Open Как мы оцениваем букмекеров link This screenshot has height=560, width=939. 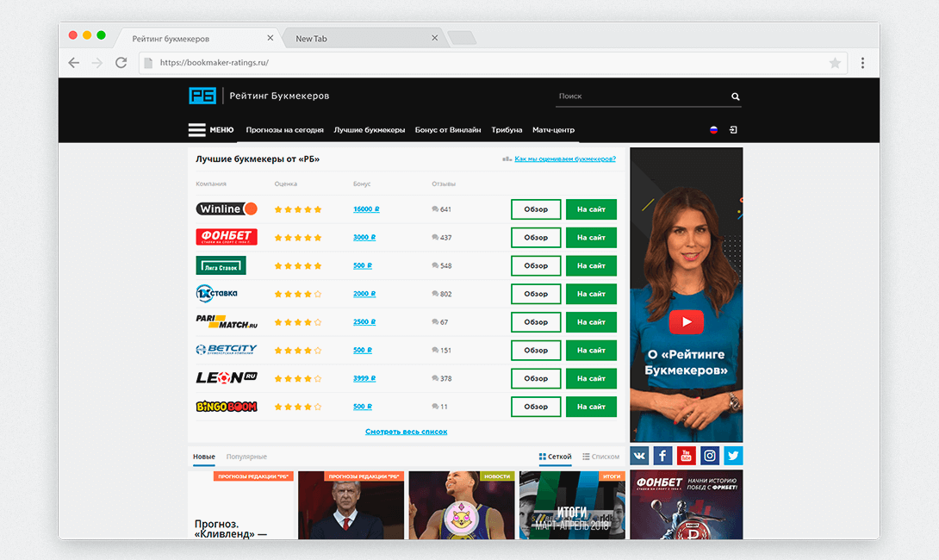(x=565, y=159)
